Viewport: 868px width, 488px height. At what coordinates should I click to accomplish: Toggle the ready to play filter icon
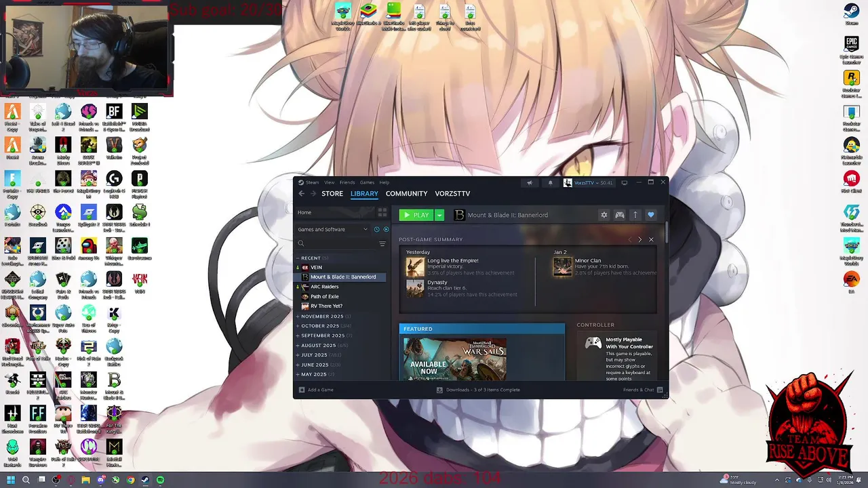point(386,229)
